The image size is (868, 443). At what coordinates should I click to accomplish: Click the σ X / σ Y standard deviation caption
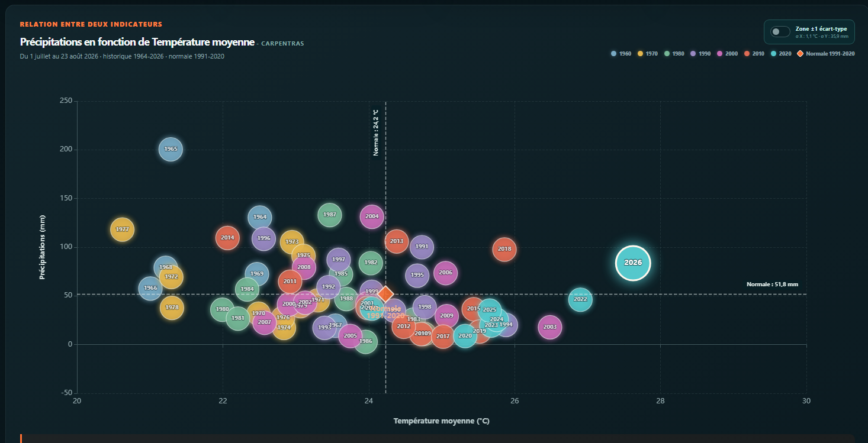point(822,37)
